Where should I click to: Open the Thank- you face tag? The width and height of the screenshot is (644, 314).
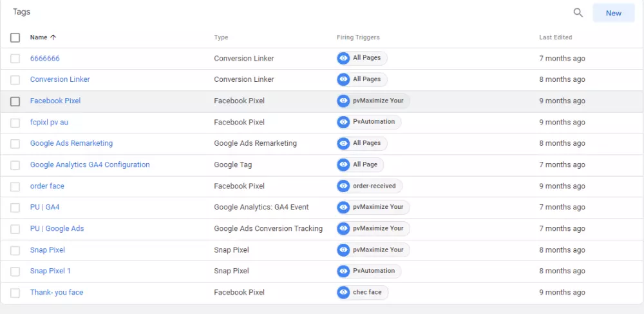pyautogui.click(x=57, y=293)
